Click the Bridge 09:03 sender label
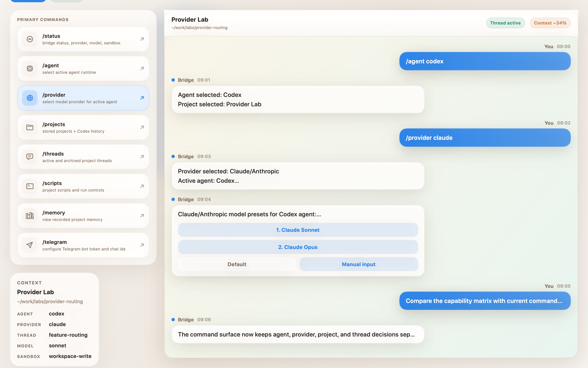 click(186, 156)
